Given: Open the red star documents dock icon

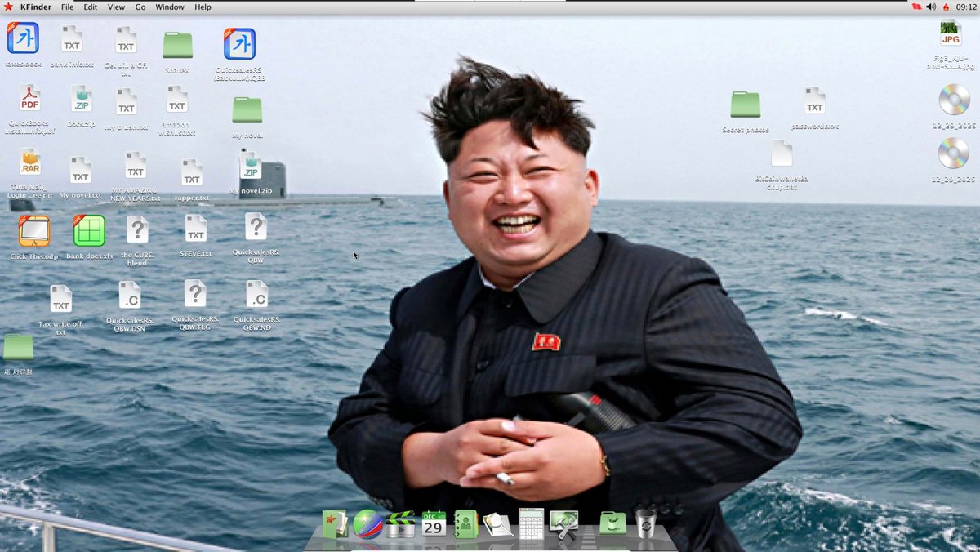Looking at the screenshot, I should 335,523.
